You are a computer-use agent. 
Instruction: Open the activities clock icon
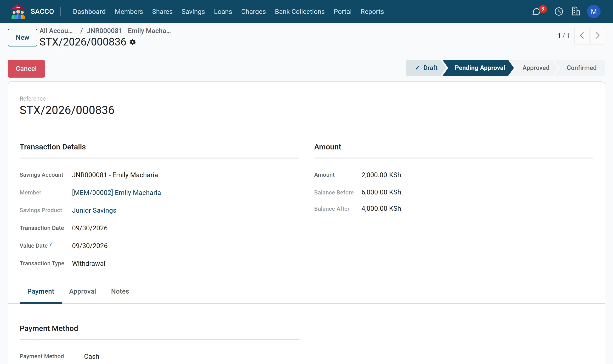pos(559,11)
